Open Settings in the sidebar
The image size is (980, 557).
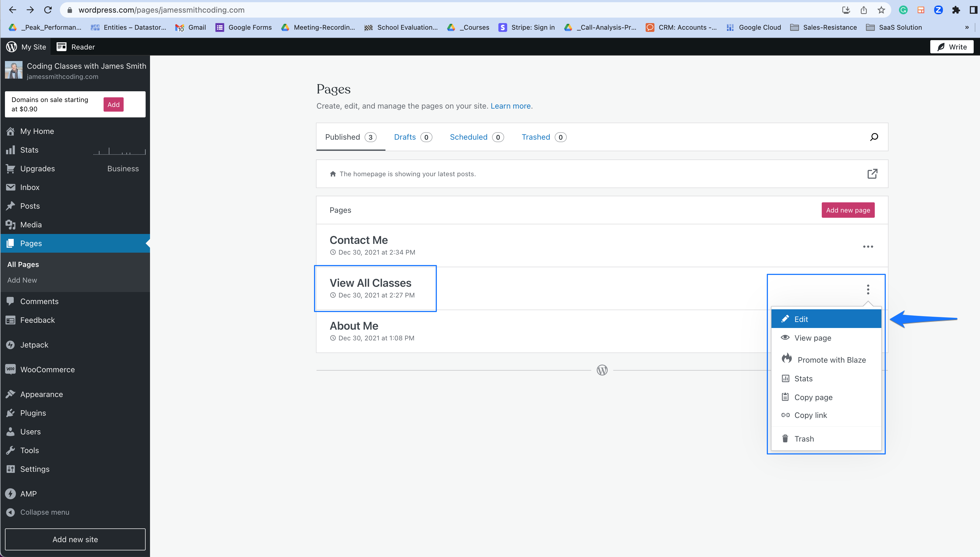click(x=75, y=469)
